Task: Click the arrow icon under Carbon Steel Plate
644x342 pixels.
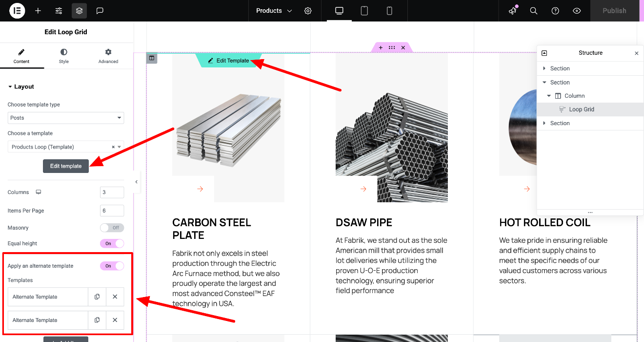Action: pyautogui.click(x=200, y=189)
